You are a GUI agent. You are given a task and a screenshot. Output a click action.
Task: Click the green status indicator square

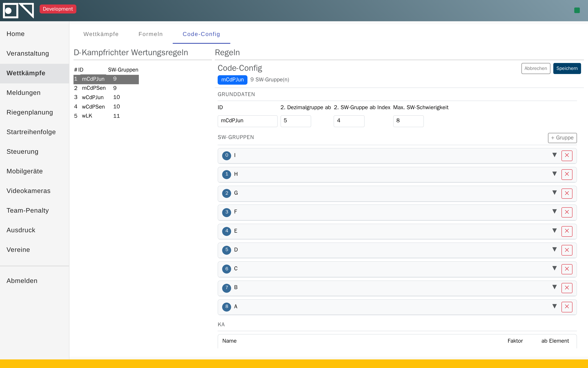point(577,10)
